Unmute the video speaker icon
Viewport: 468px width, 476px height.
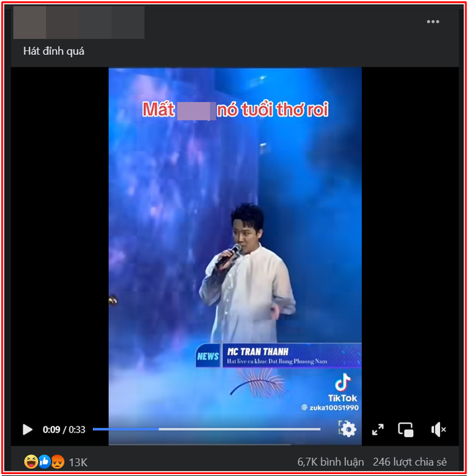[439, 430]
